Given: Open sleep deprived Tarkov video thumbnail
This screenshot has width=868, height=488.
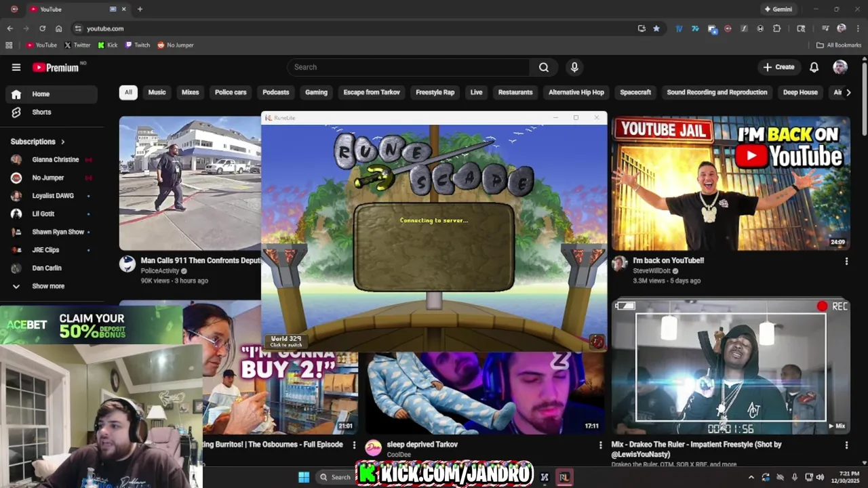Looking at the screenshot, I should point(485,393).
